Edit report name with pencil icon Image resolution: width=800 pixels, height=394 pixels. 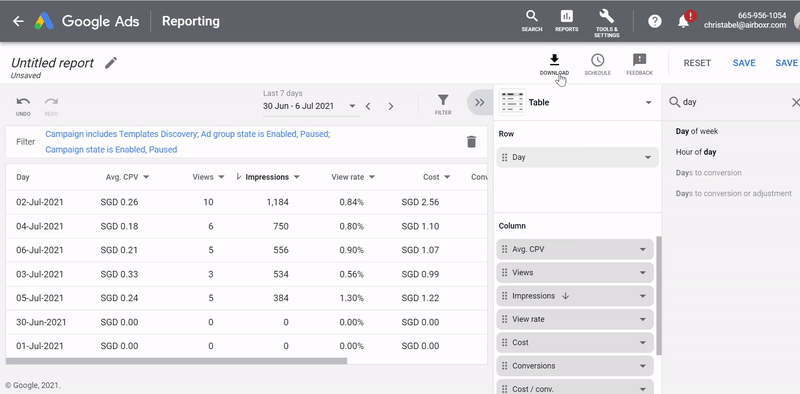click(111, 63)
